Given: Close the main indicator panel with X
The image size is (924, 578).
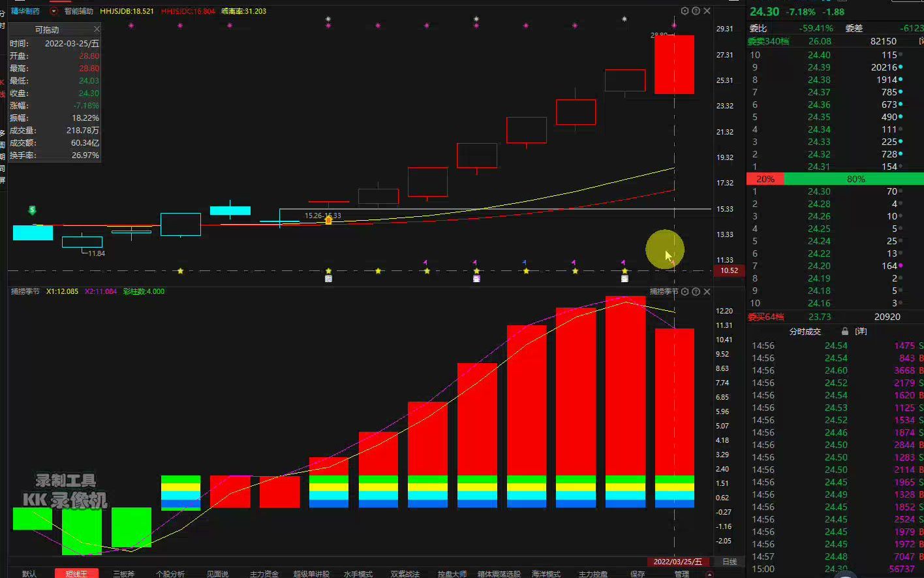Looking at the screenshot, I should (x=707, y=11).
